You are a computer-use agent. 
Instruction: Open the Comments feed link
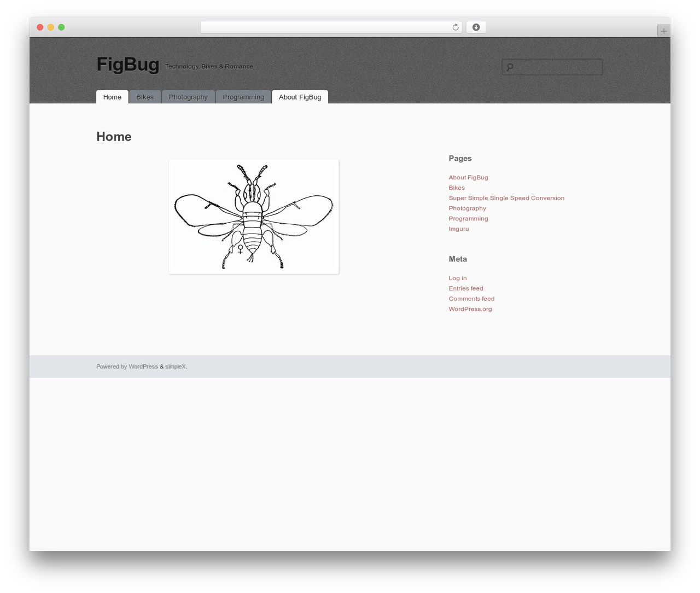(x=471, y=299)
